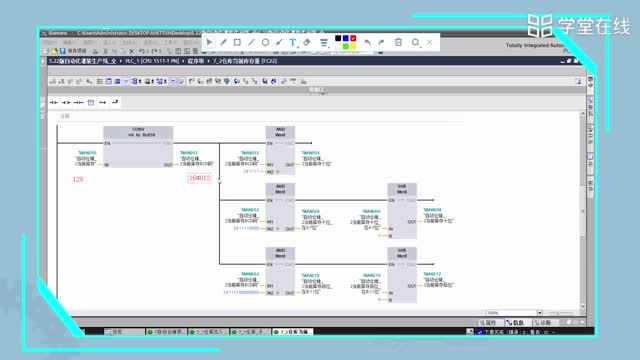Pick the green color swatch

[346, 46]
